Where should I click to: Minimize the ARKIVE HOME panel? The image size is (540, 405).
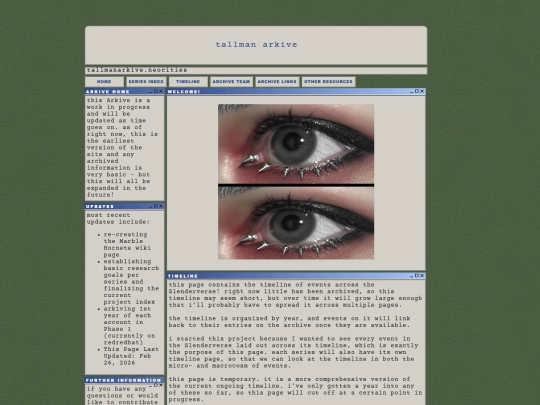tap(150, 92)
